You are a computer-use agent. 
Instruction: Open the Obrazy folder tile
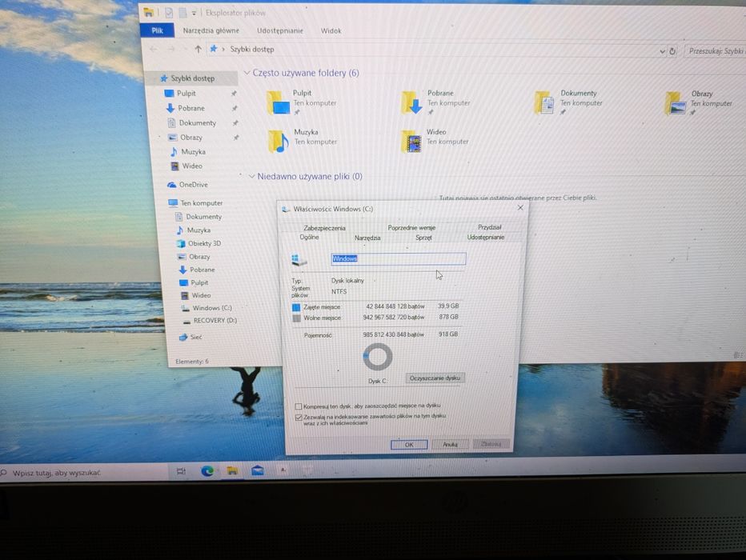point(700,102)
